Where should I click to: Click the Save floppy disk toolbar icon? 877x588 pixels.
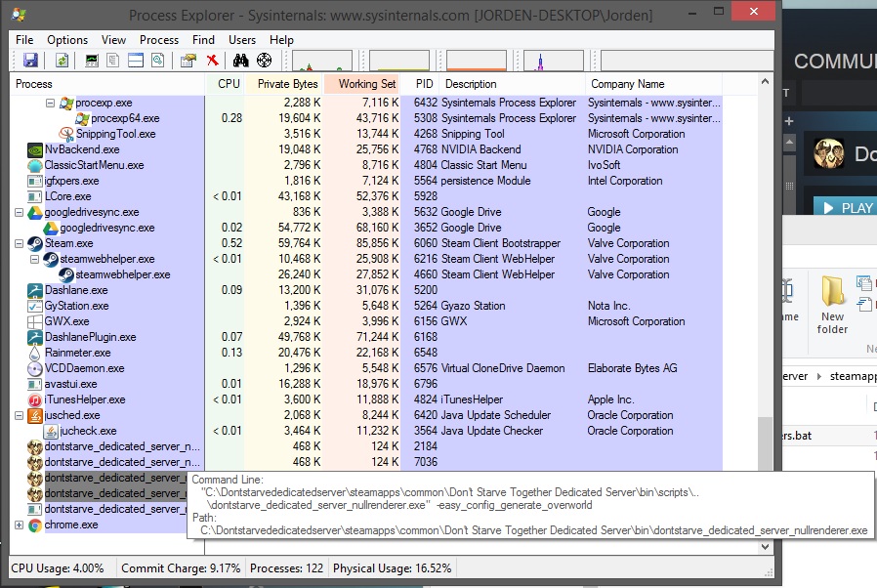coord(30,61)
